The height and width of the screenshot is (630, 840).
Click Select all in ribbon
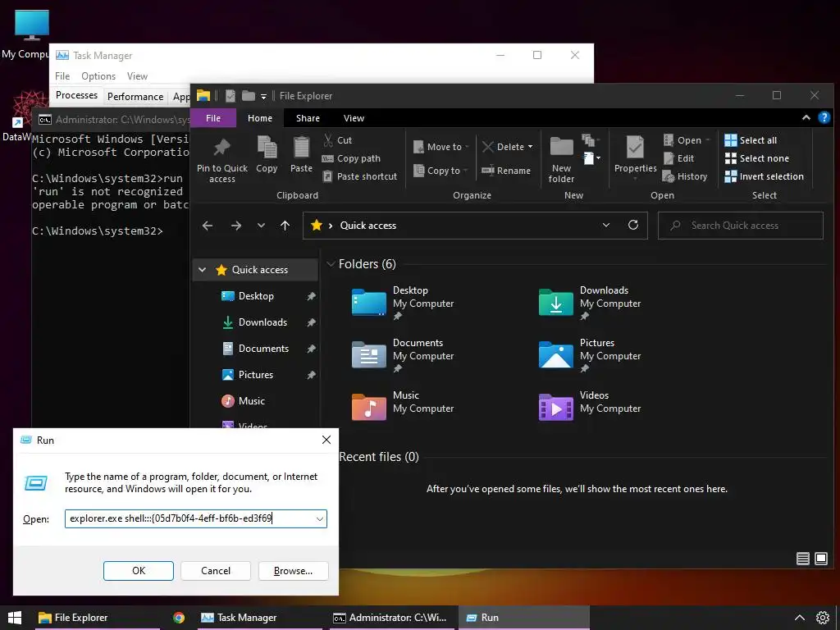coord(751,140)
